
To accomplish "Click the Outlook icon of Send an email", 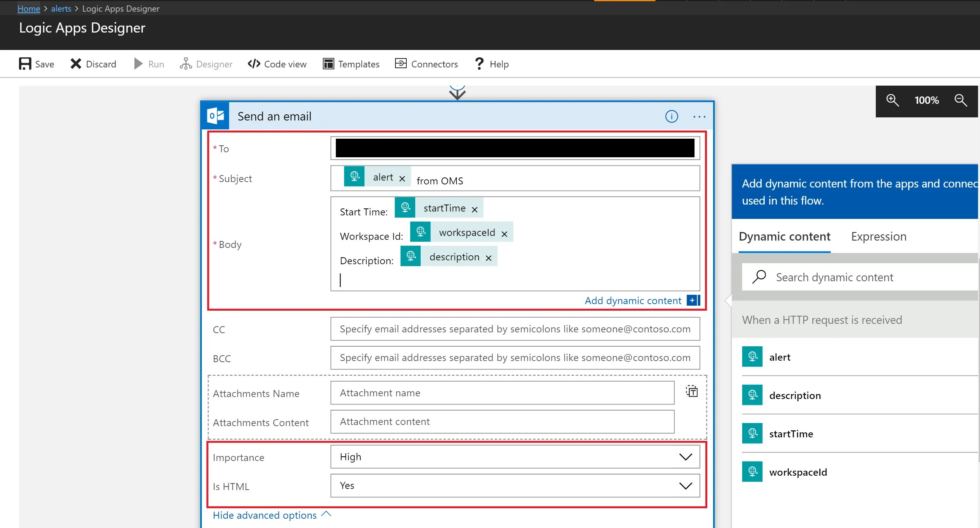I will [x=215, y=116].
